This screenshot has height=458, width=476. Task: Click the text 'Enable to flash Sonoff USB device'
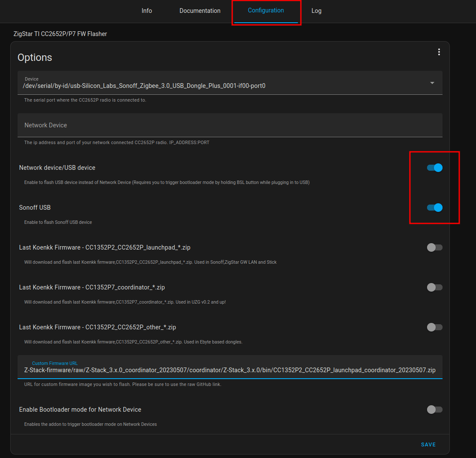point(58,222)
